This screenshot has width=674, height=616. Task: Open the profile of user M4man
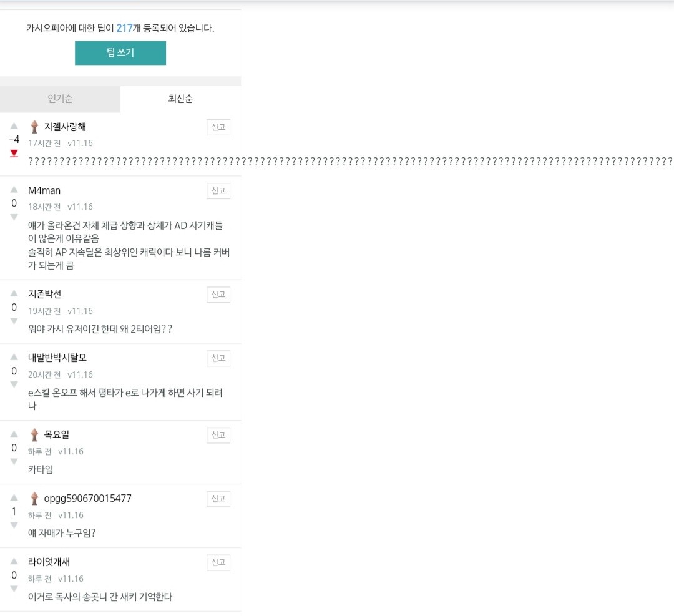(44, 190)
